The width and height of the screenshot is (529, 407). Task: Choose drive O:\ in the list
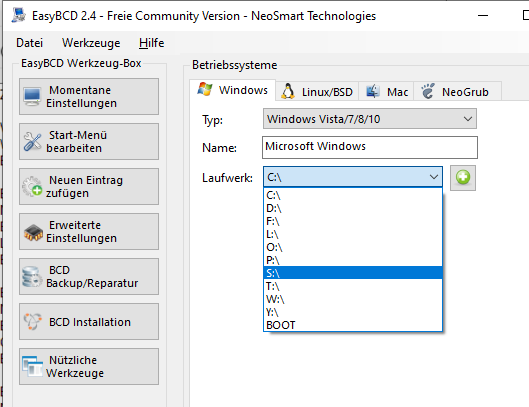pos(353,247)
